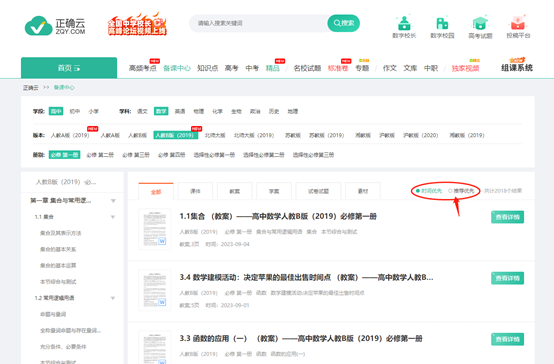Open 集合及其表示方法 tree item
This screenshot has height=364, width=554.
click(x=60, y=233)
